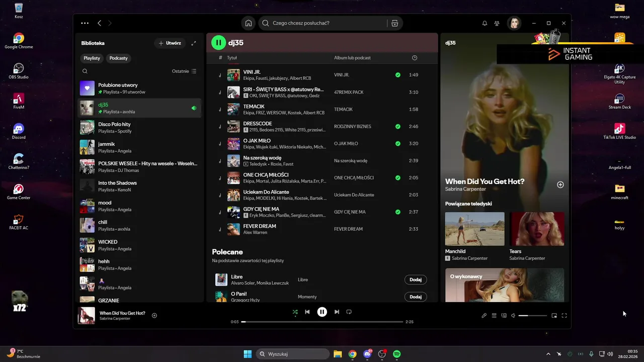This screenshot has width=644, height=362.
Task: Open the WICKED playlist
Action: coord(139,245)
